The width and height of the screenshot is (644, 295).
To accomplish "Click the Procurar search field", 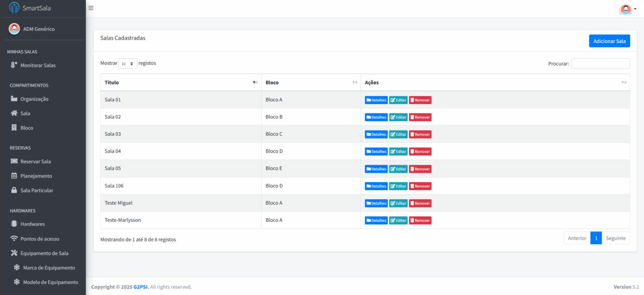I will (x=600, y=64).
